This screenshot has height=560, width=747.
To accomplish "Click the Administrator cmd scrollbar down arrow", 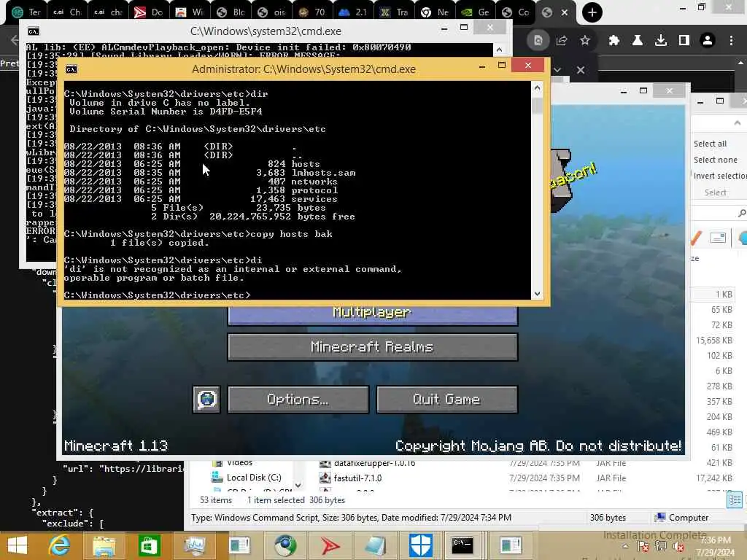I will tap(537, 294).
